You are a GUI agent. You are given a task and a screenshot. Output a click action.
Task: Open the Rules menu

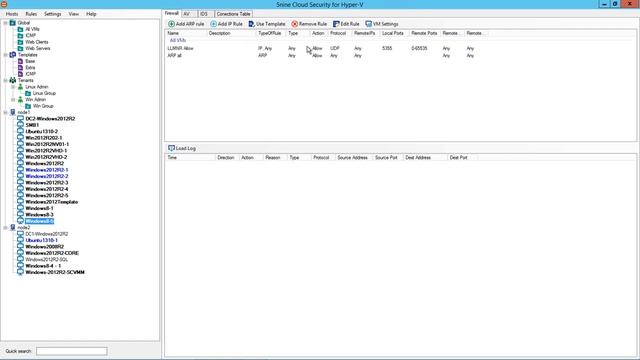click(31, 14)
